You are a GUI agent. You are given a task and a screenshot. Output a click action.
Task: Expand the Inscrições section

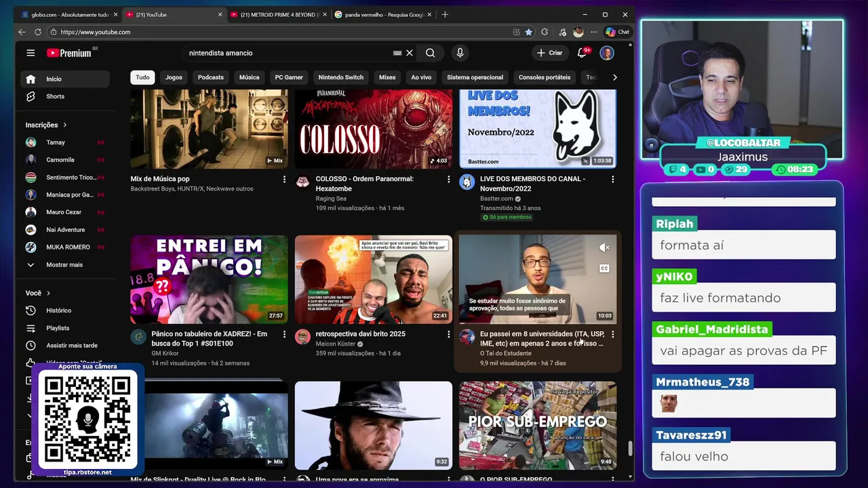pos(46,125)
